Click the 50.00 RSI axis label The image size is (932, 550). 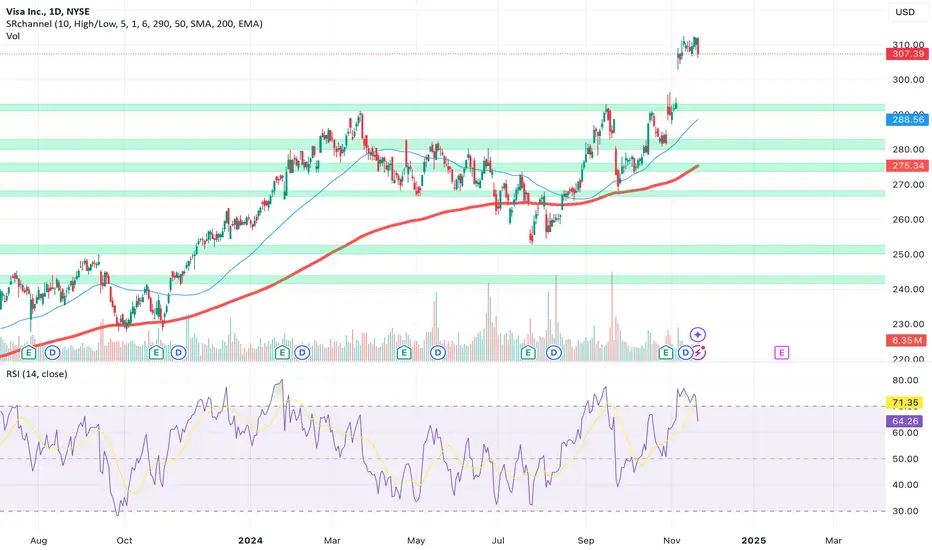point(905,459)
